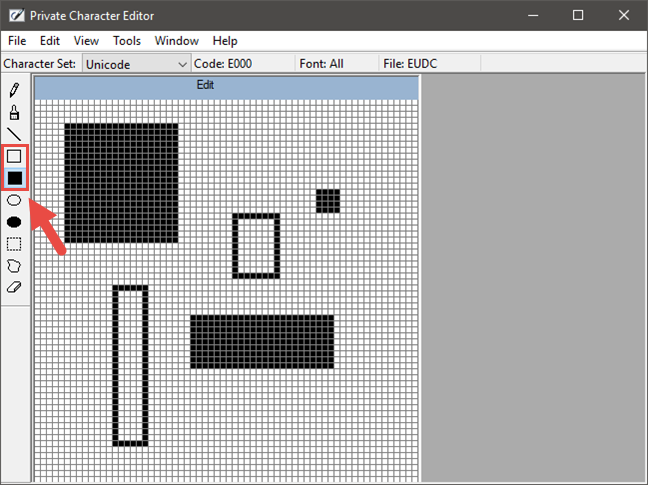This screenshot has height=485, width=648.
Task: Expand the Character Set dropdown
Action: point(136,64)
